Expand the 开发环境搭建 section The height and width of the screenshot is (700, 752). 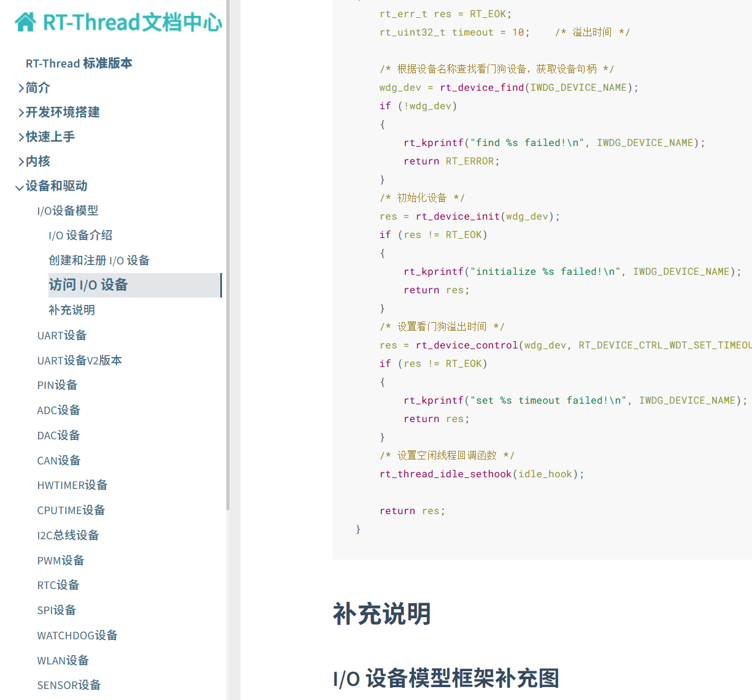coord(21,113)
